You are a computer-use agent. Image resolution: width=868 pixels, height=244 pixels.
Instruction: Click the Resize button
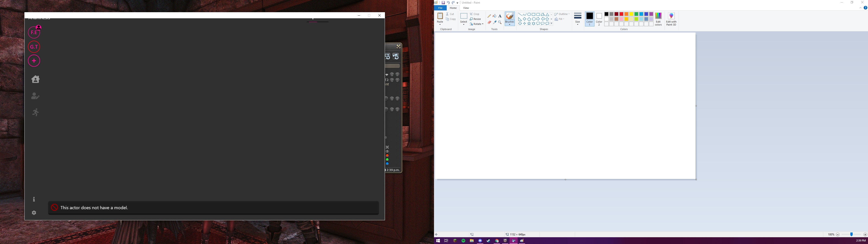475,19
